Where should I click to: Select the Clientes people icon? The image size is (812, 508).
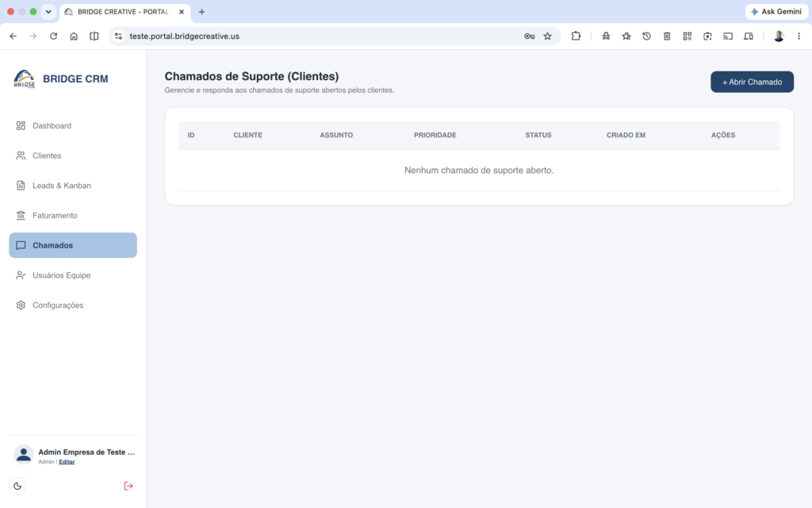(21, 156)
